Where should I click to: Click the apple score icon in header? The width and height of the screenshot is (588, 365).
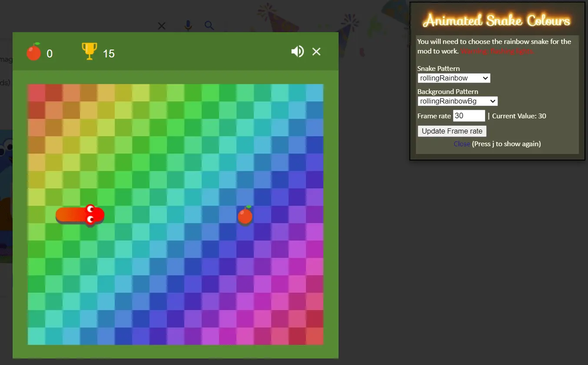pos(33,52)
